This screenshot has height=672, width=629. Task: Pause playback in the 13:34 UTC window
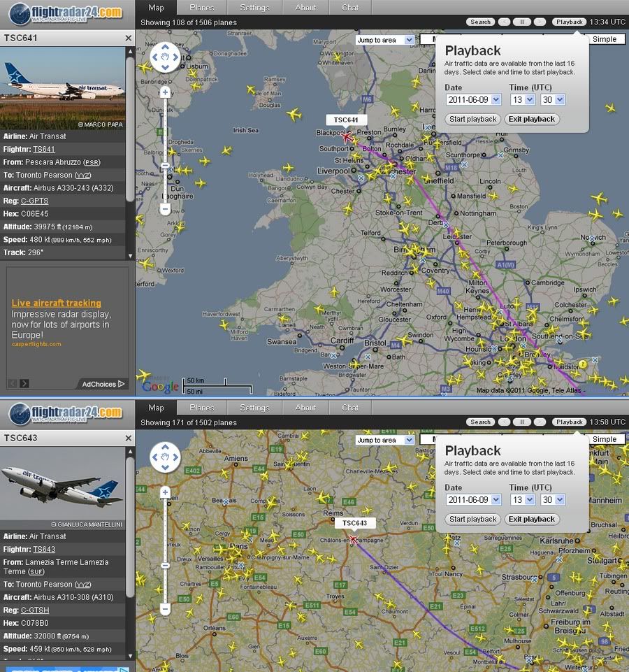(x=522, y=22)
